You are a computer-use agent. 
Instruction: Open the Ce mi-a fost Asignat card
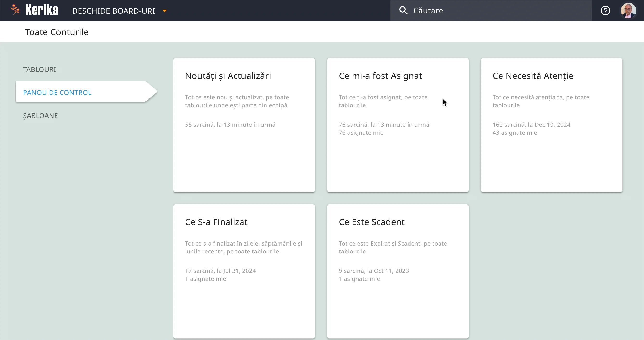[x=398, y=125]
